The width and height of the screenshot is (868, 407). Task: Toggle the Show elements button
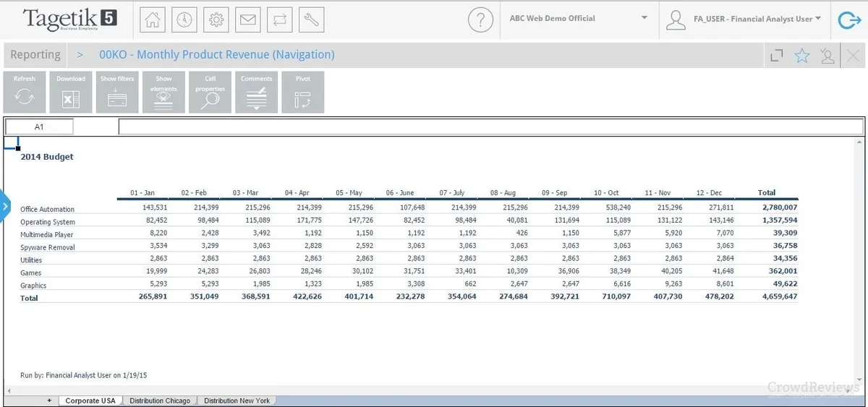(163, 92)
